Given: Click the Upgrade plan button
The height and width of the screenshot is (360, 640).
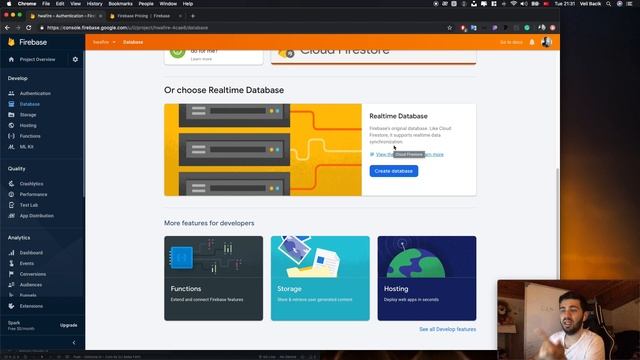Looking at the screenshot, I should pyautogui.click(x=69, y=325).
